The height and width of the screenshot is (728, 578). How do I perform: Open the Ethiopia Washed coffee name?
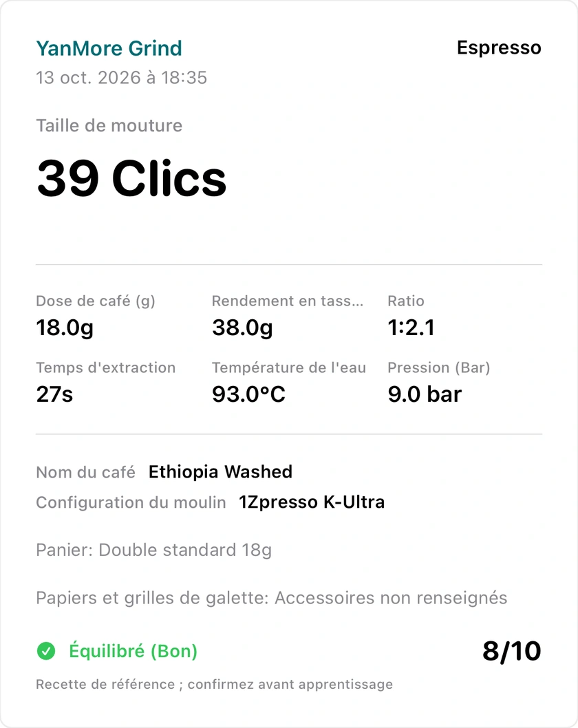point(220,472)
